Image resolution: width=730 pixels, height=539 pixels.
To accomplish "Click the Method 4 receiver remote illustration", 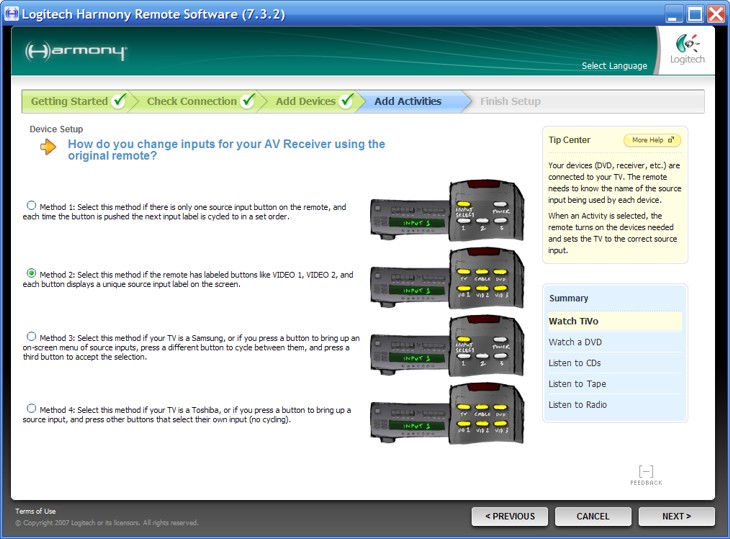I will tap(447, 413).
